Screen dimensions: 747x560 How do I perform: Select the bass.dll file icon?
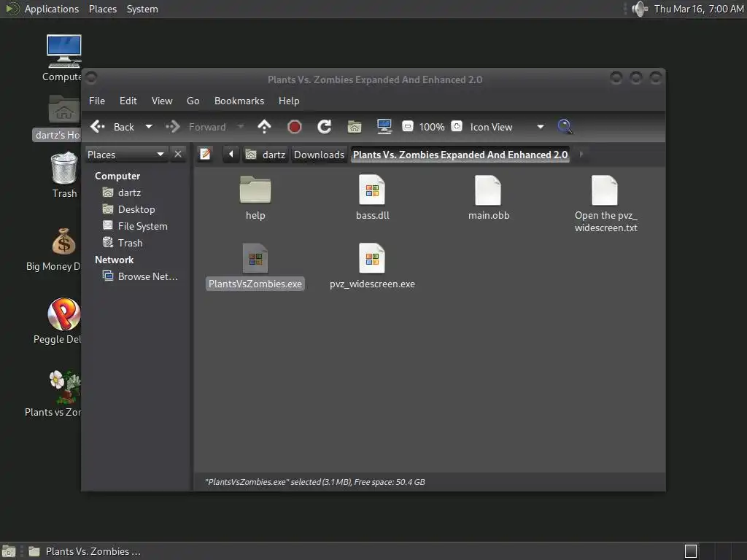(x=372, y=190)
